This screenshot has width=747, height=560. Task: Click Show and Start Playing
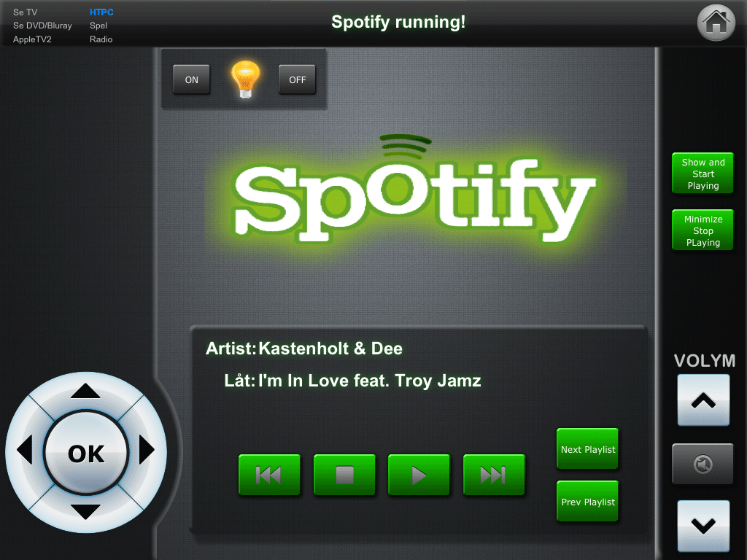pyautogui.click(x=703, y=174)
